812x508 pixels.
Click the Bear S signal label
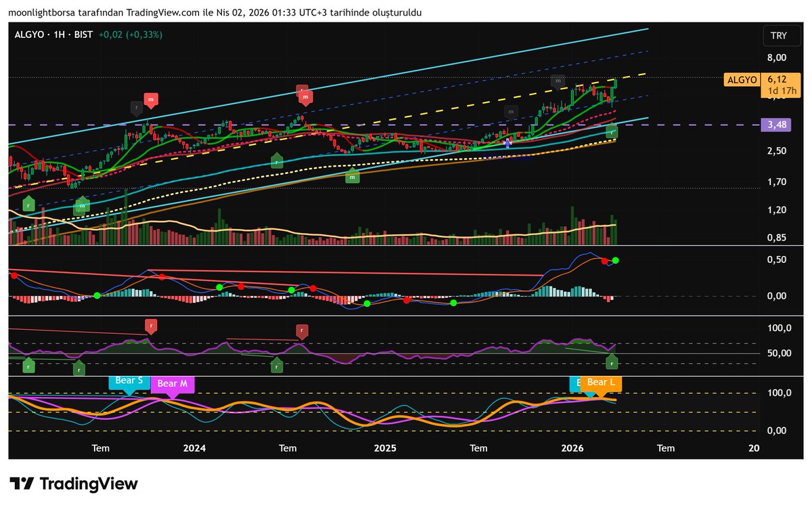pos(129,381)
